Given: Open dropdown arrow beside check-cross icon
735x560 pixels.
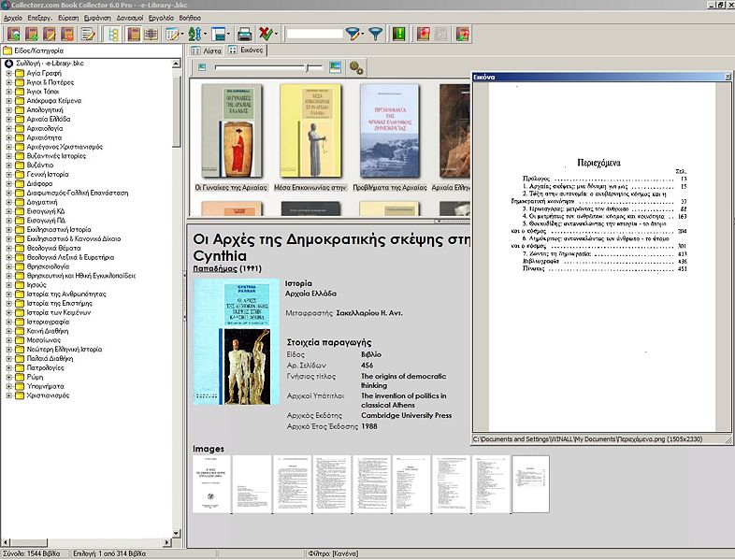Looking at the screenshot, I should pos(276,35).
